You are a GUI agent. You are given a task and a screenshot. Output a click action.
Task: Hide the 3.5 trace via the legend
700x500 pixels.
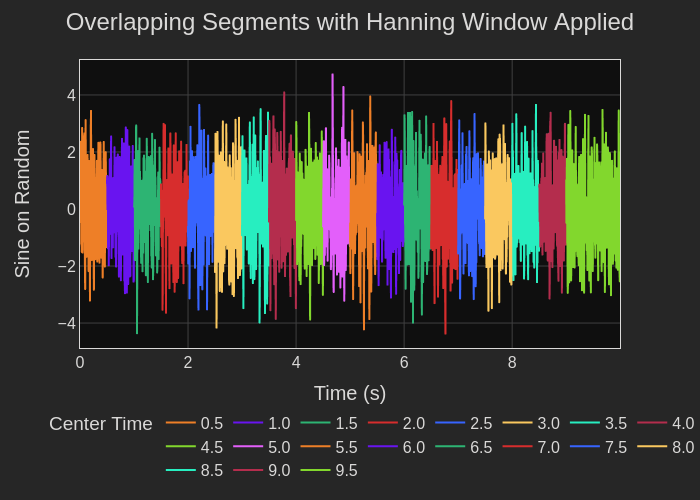point(615,423)
